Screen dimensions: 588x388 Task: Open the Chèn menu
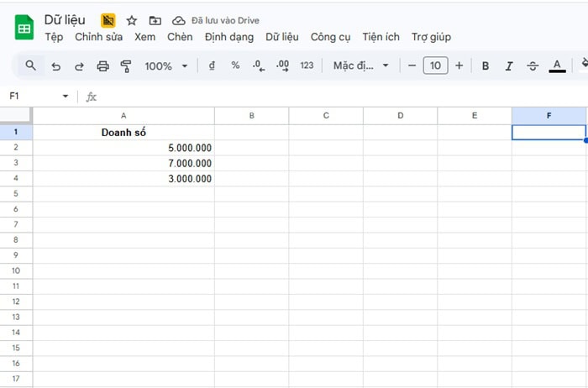click(180, 37)
